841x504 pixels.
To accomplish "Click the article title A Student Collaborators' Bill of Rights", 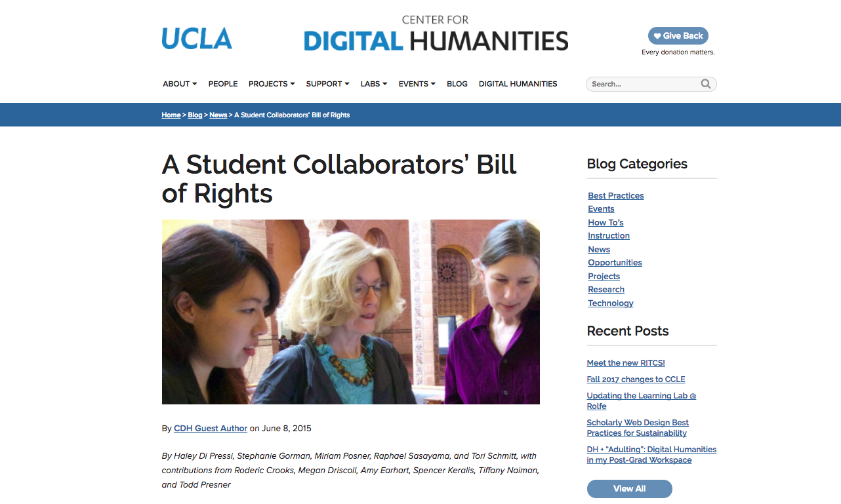I will tap(339, 179).
